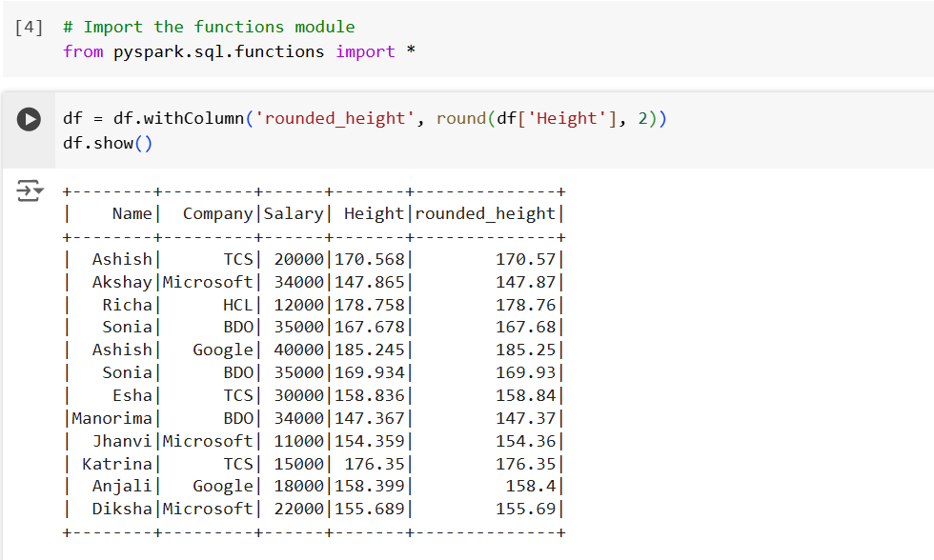This screenshot has width=934, height=560.
Task: Click the 158.4 rounded value for Anjali
Action: click(532, 487)
